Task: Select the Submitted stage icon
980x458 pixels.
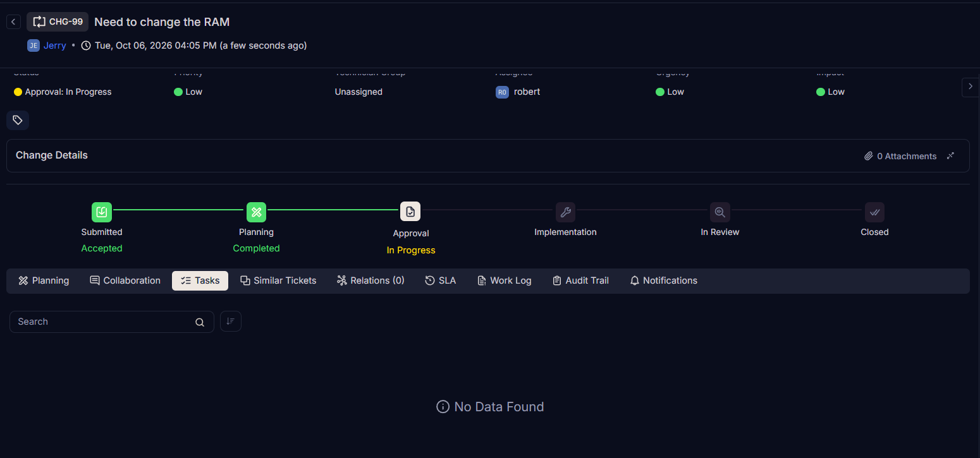Action: point(102,212)
